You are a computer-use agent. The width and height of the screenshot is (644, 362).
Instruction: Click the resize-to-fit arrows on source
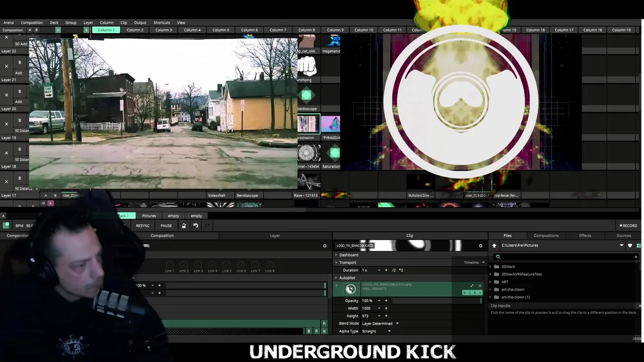pos(472,286)
